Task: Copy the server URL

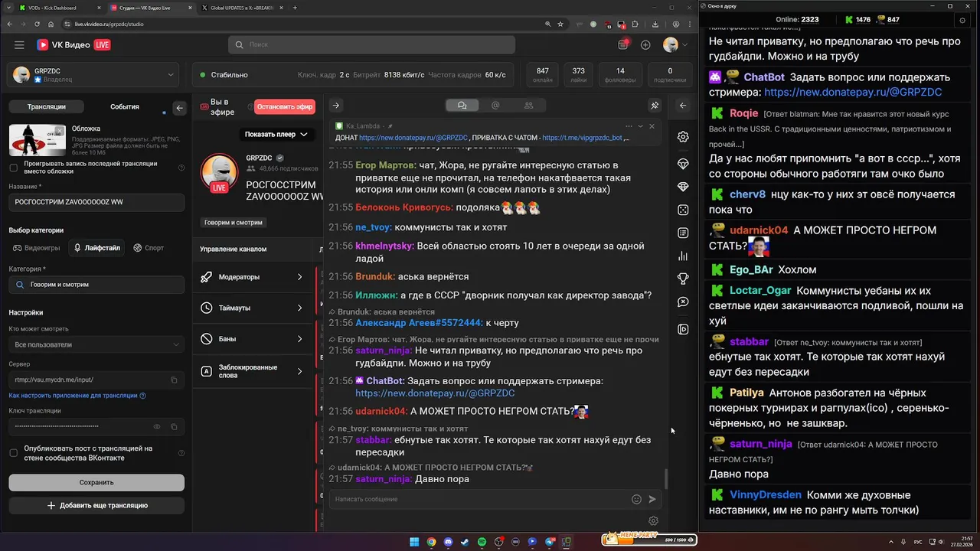Action: [174, 380]
